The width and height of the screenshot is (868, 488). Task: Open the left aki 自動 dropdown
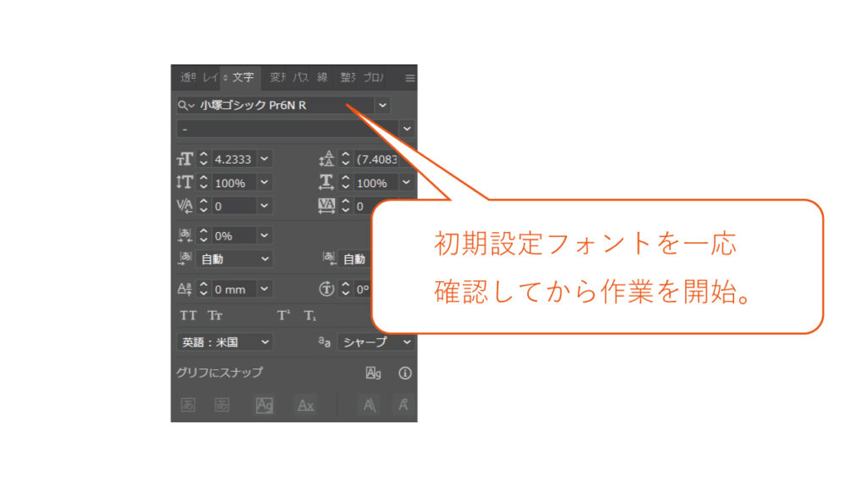264,259
